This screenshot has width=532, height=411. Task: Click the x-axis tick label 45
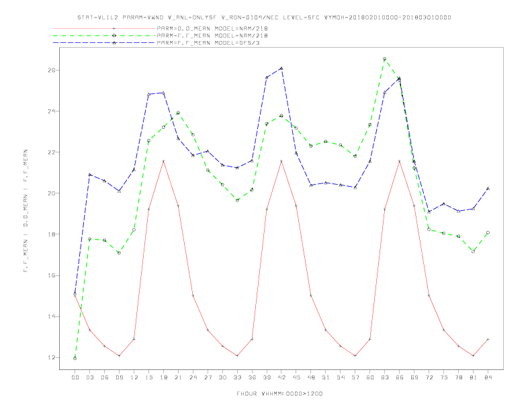(x=296, y=377)
